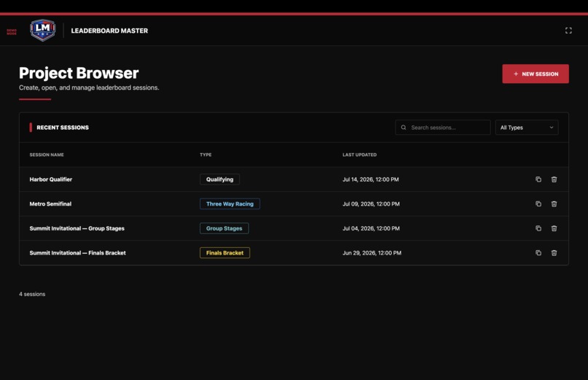Click the Qualifying type badge

coord(220,179)
